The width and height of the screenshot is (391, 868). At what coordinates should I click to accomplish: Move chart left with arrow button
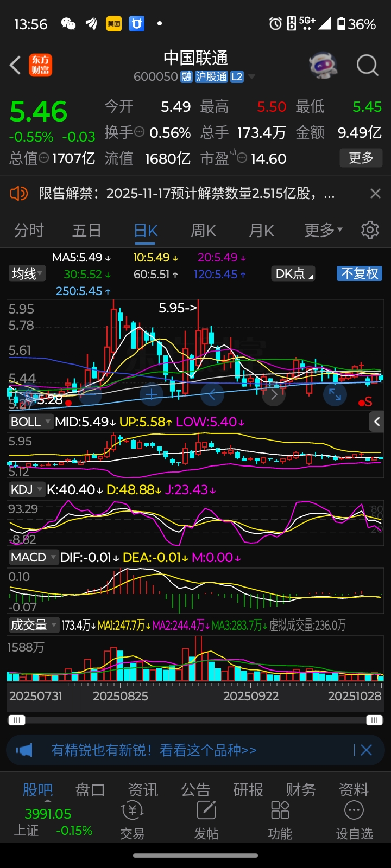[x=212, y=394]
